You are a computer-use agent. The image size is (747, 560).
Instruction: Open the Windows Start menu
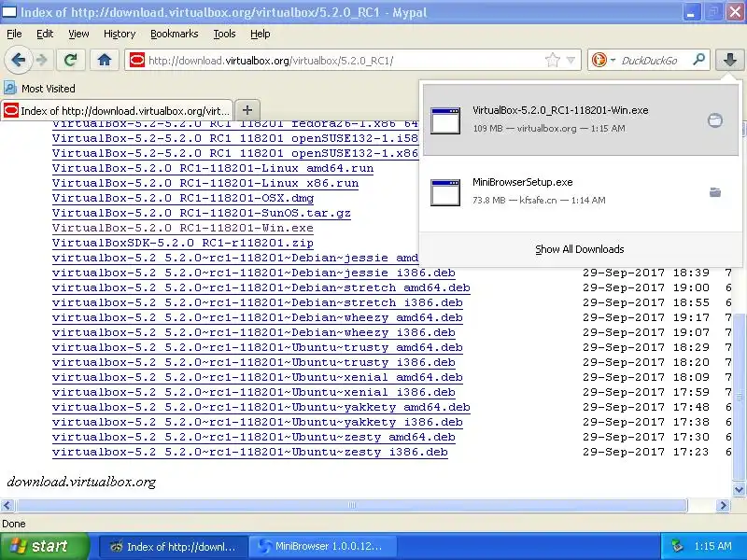point(45,546)
